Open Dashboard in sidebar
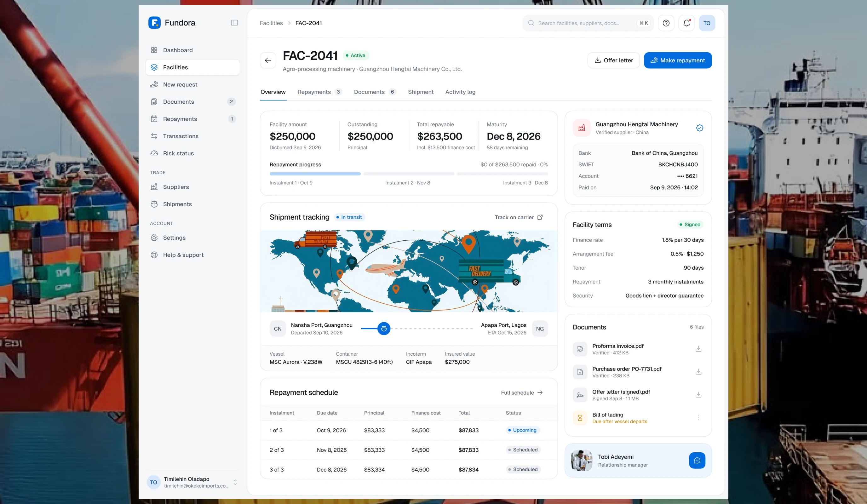Screen dimensions: 867x504 click(193, 50)
